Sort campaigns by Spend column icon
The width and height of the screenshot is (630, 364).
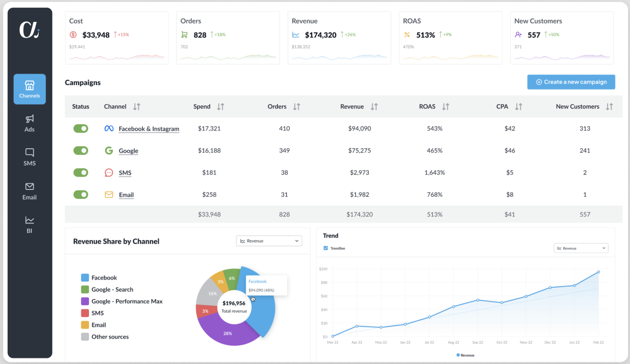pos(220,107)
